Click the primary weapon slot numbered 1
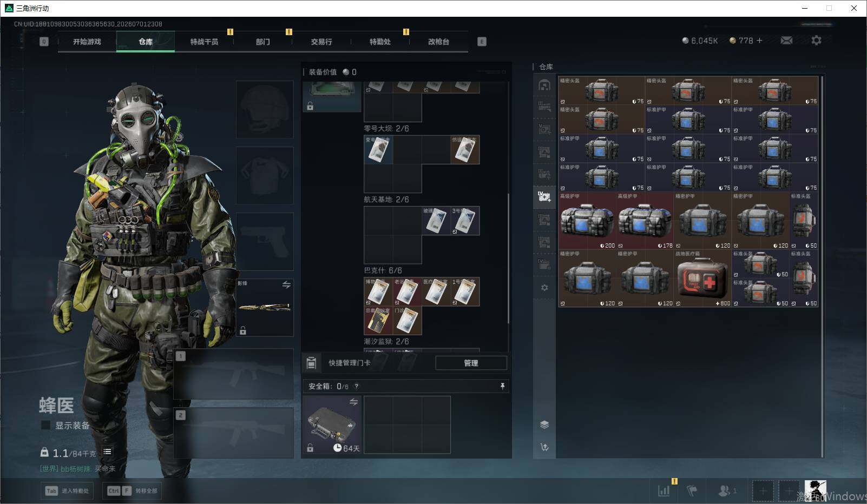 click(233, 374)
